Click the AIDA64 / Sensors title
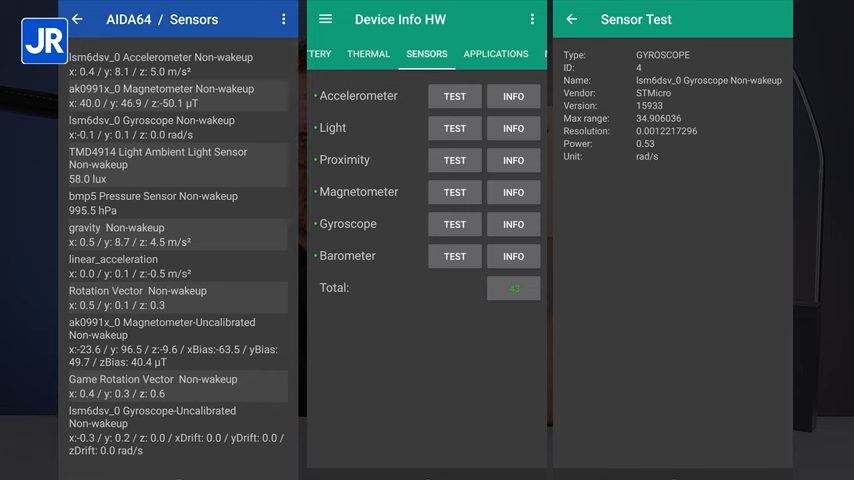This screenshot has width=854, height=480. click(162, 20)
